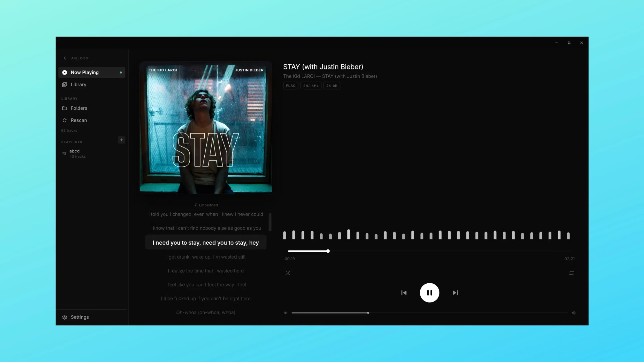Click the audio waveform visualizer

(426, 235)
